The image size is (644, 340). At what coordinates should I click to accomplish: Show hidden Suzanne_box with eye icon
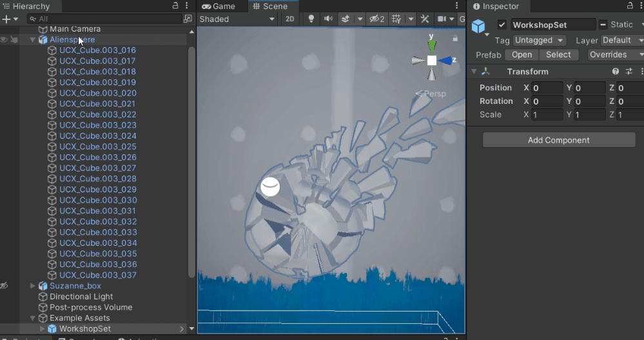coord(5,286)
